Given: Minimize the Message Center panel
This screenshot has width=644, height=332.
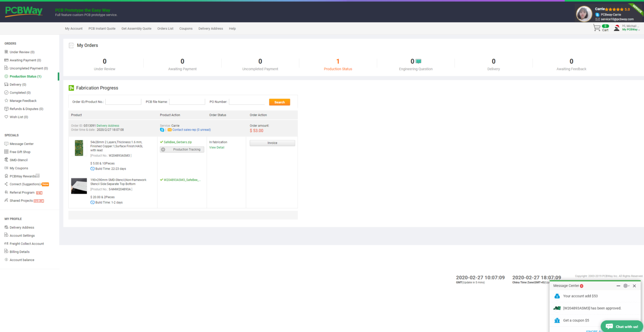Looking at the screenshot, I should (618, 286).
